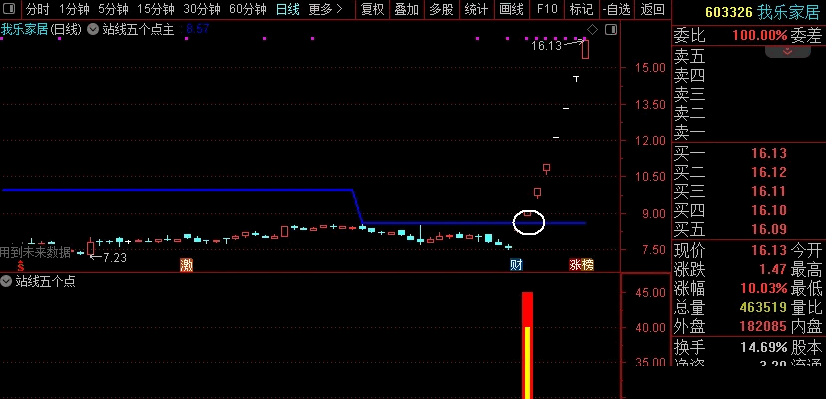The height and width of the screenshot is (399, 826).
Task: Click the diamond marker icon above the chart
Action: [x=593, y=30]
